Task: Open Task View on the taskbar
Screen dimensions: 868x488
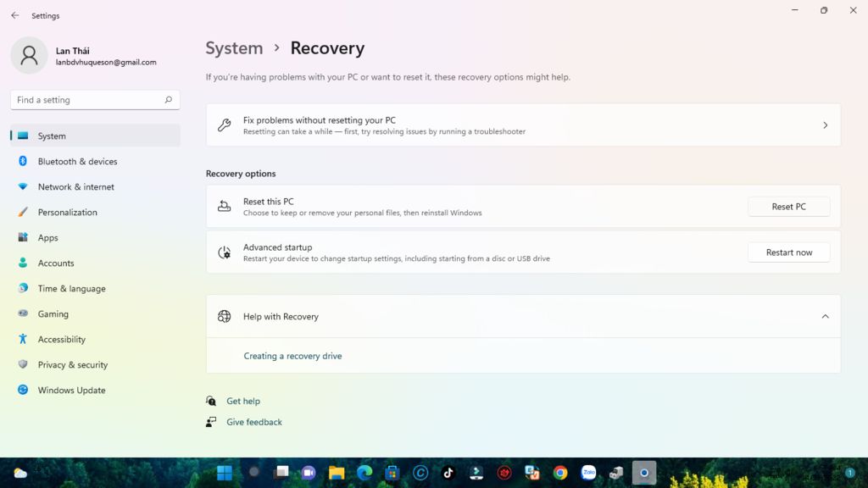Action: point(281,473)
